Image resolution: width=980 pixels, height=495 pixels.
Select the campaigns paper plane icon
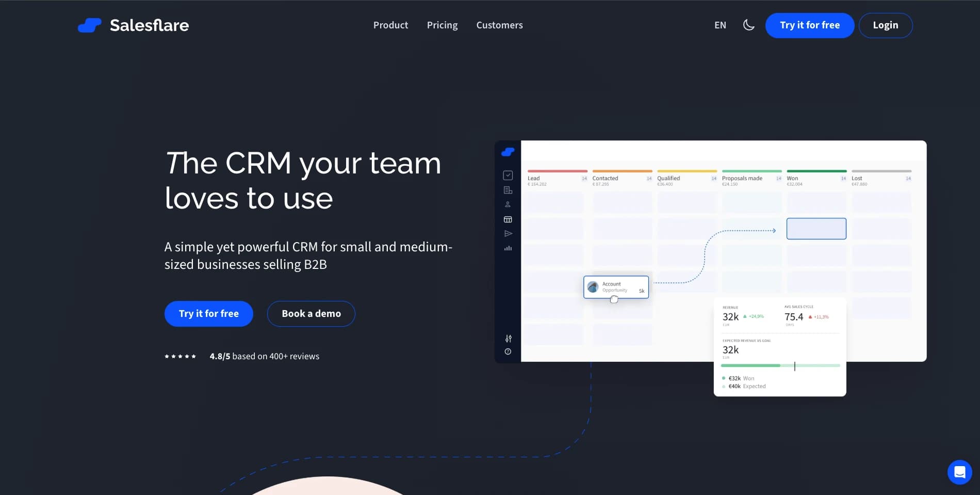(508, 233)
